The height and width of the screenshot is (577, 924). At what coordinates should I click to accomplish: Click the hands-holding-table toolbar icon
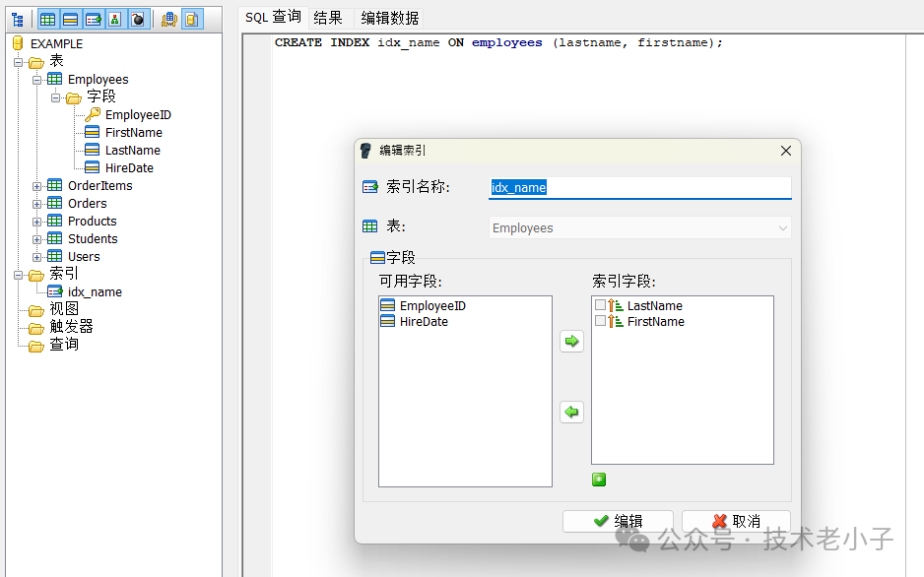[x=168, y=19]
